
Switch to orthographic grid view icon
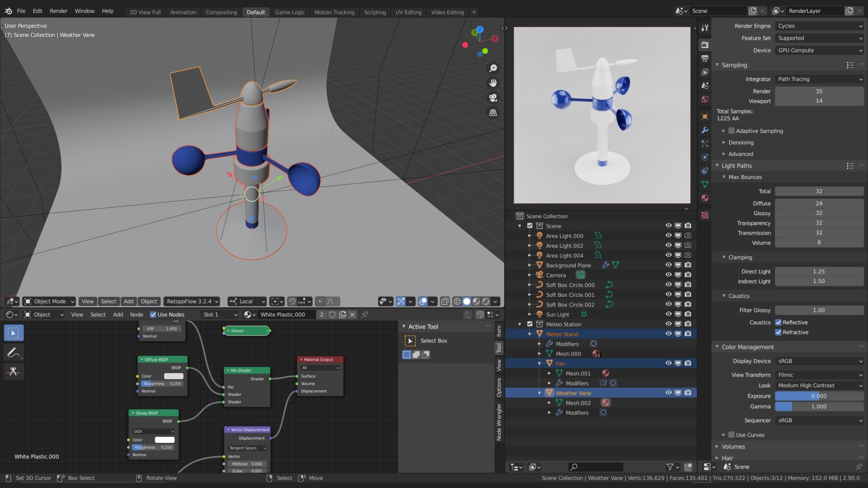click(493, 113)
